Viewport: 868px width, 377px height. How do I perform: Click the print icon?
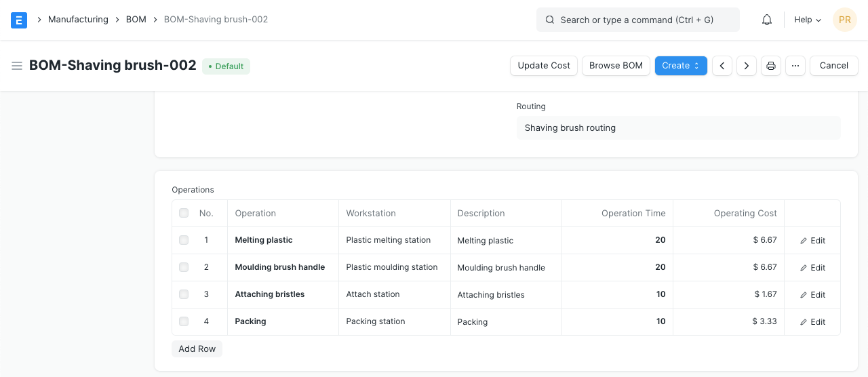point(771,66)
